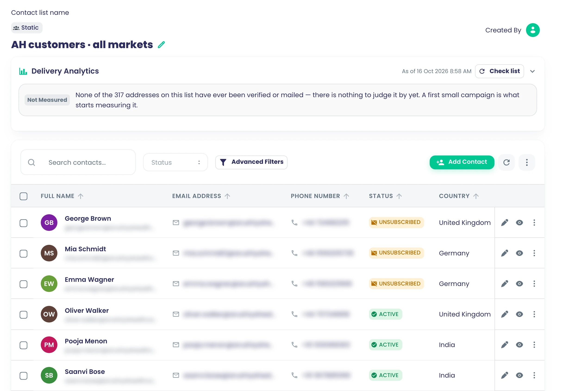Open Pooja Menon's row more options
This screenshot has width=588, height=391.
(x=534, y=345)
